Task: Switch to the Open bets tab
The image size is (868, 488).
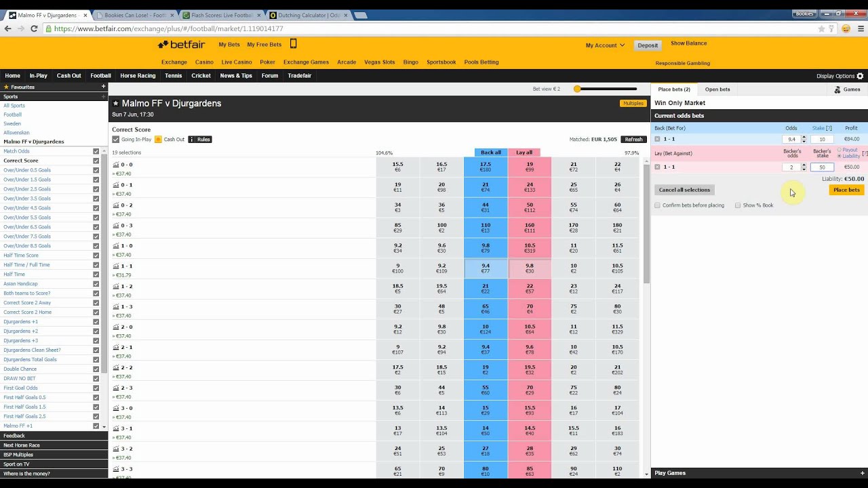Action: coord(717,89)
